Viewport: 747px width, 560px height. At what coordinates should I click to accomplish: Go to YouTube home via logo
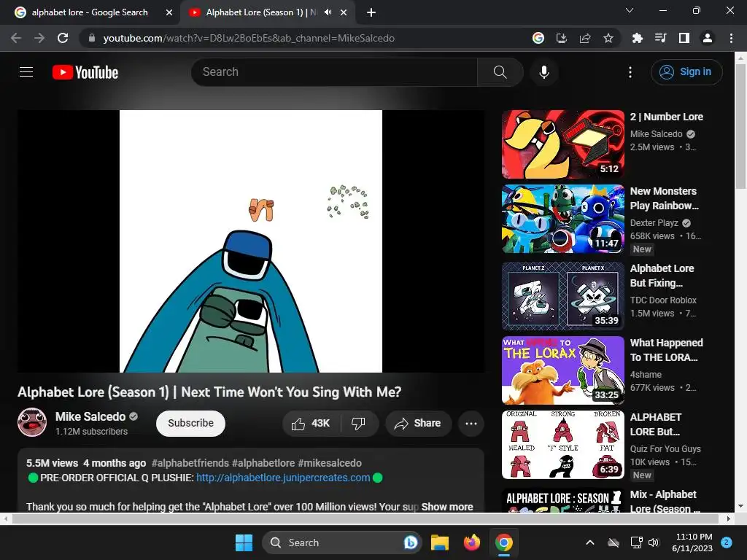pyautogui.click(x=85, y=72)
